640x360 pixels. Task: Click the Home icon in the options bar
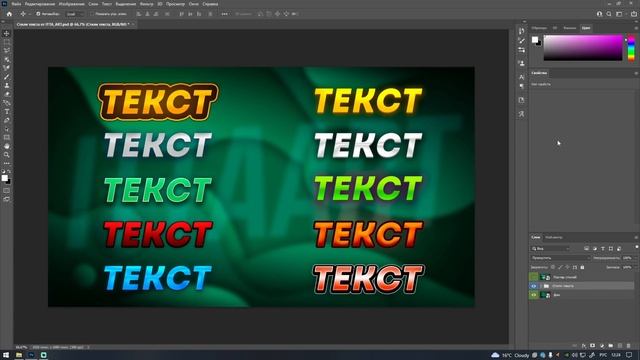coord(9,14)
